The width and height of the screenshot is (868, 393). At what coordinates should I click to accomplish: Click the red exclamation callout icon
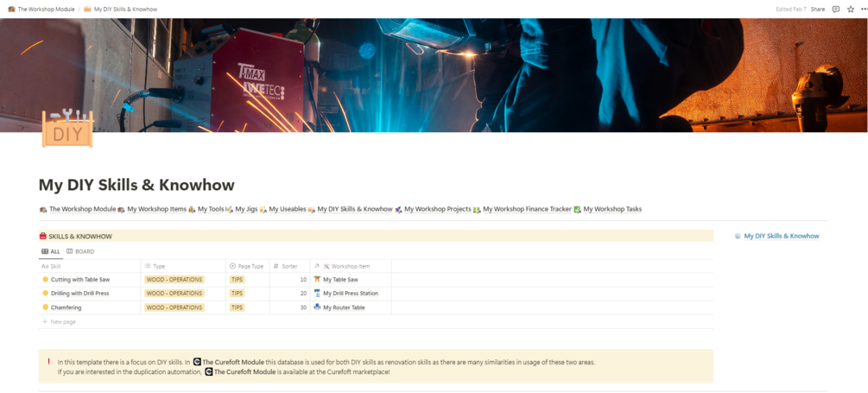click(x=48, y=361)
